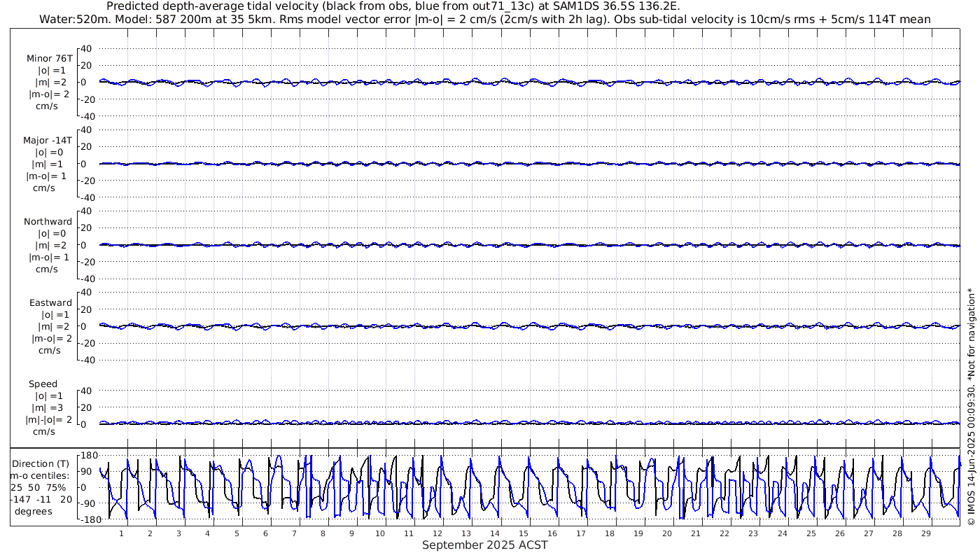The height and width of the screenshot is (560, 980).
Task: Select the "degrees" unit label
Action: tap(32, 511)
